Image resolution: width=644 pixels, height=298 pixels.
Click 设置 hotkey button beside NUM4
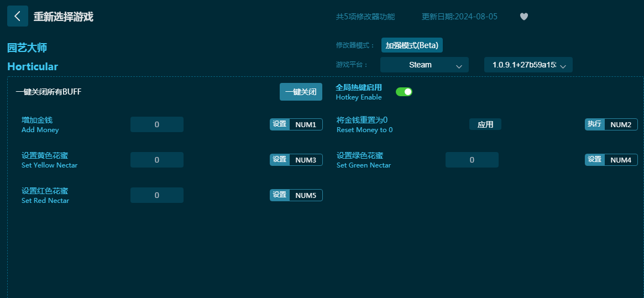click(x=595, y=160)
